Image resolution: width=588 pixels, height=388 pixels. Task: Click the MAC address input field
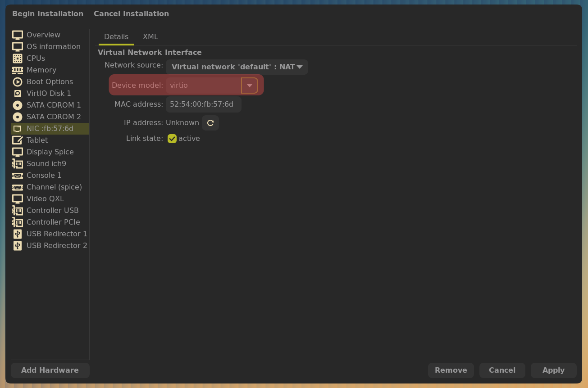tap(203, 104)
